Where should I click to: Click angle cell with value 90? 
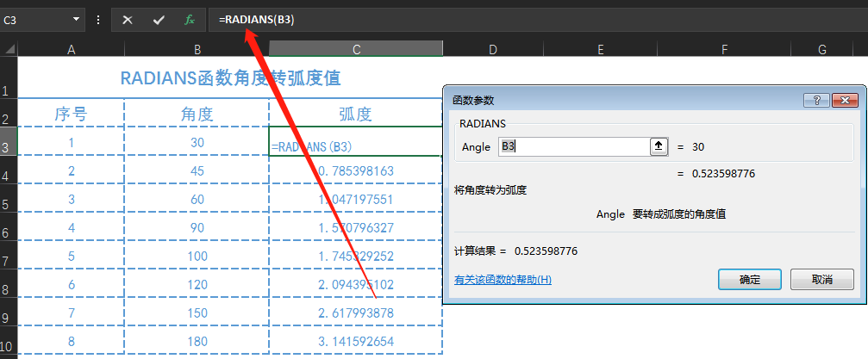click(197, 227)
